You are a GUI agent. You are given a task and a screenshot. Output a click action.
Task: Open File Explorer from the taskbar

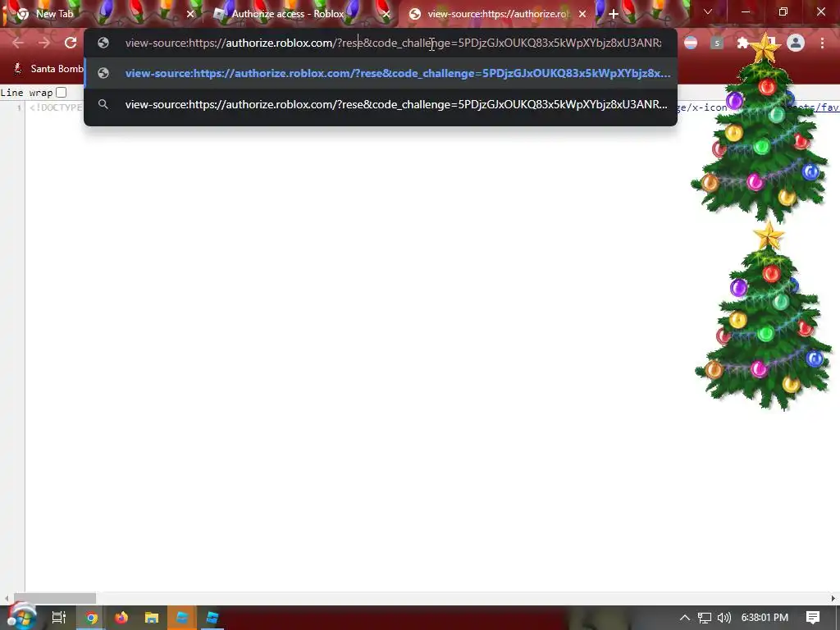(x=152, y=618)
